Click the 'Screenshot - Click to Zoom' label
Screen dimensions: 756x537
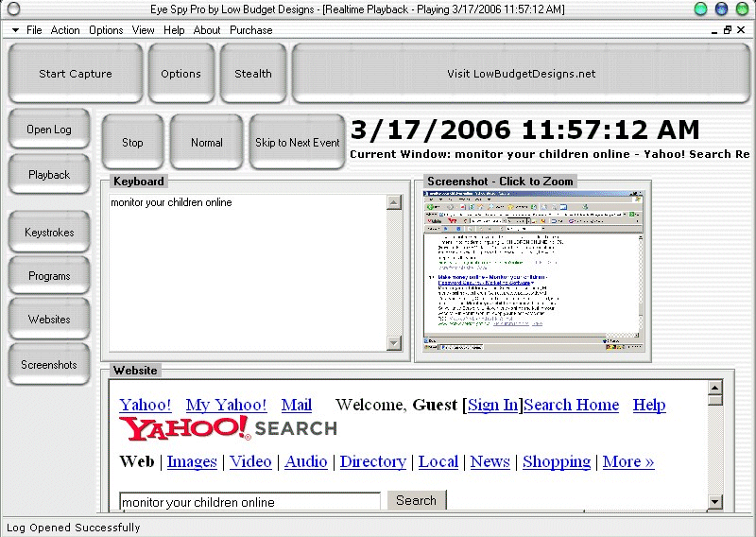[x=500, y=182]
